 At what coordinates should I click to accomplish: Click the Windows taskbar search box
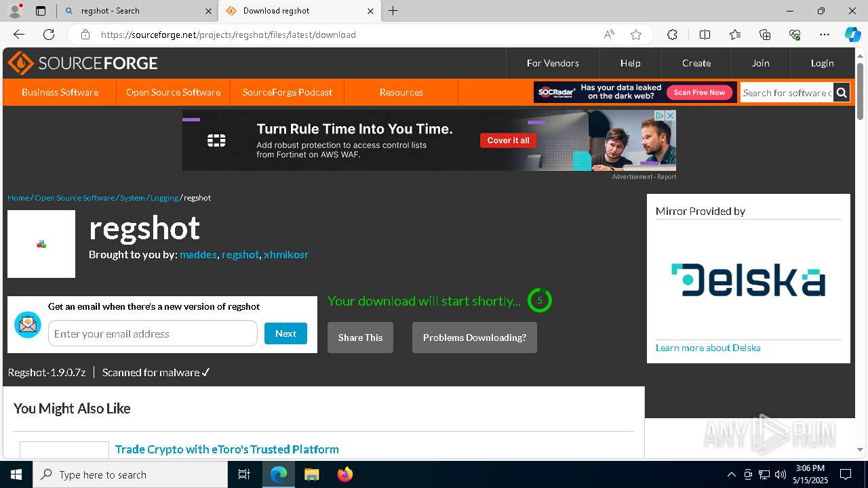pos(130,474)
